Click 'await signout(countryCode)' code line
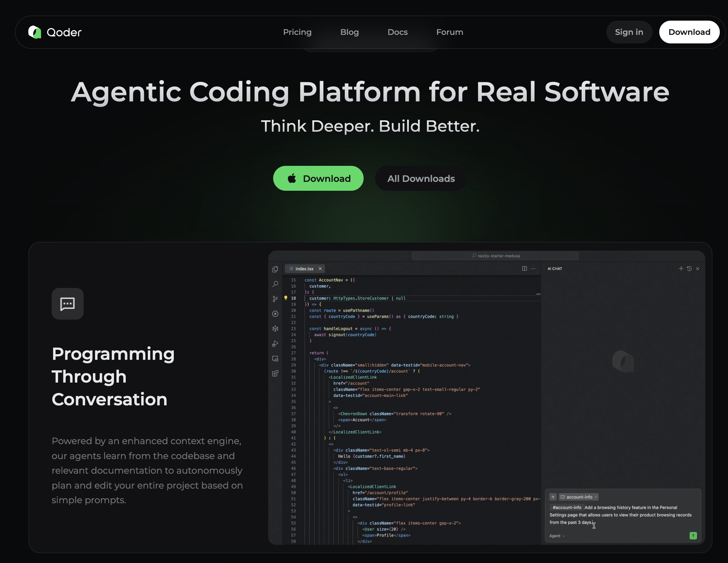Viewport: 728px width, 563px height. (345, 335)
